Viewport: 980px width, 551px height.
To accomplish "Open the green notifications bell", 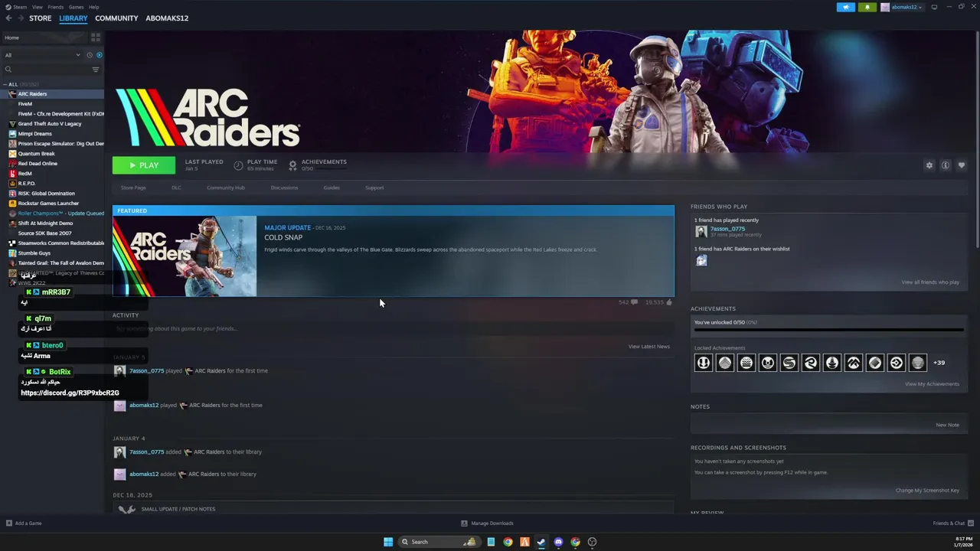I will pyautogui.click(x=867, y=7).
